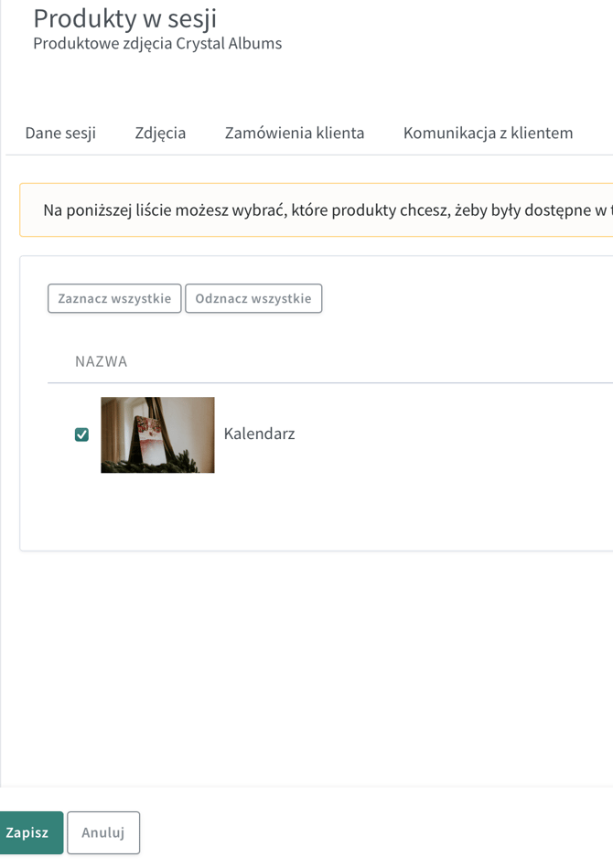Switch to the Zdjęcia tab
This screenshot has width=613, height=868.
[x=160, y=133]
